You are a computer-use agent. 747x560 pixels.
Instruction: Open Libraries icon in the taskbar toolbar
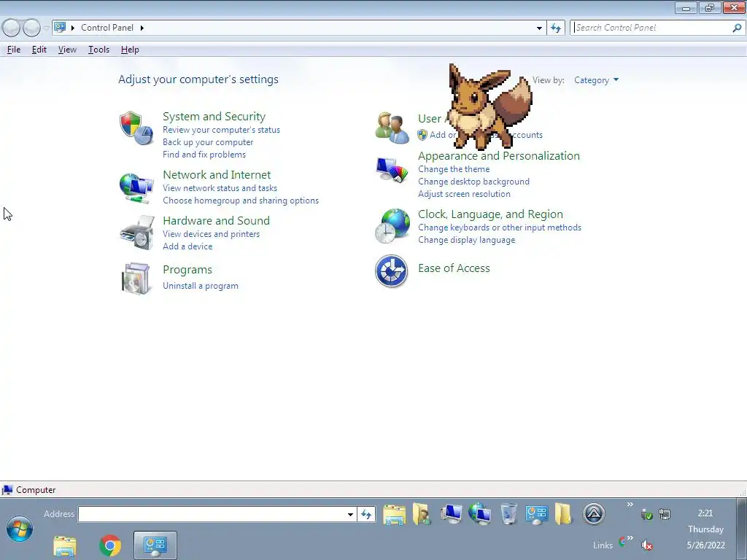pyautogui.click(x=395, y=514)
